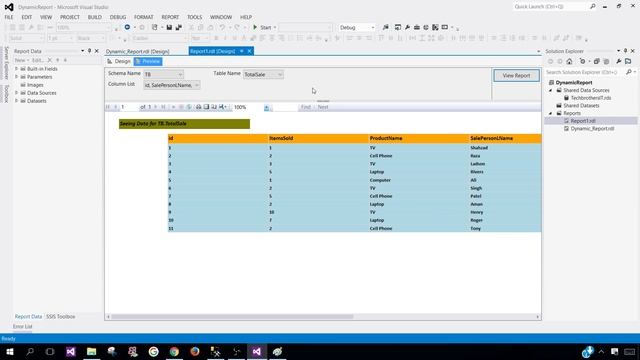The width and height of the screenshot is (640, 360).
Task: Pin the Solution Explorer panel
Action: (625, 51)
